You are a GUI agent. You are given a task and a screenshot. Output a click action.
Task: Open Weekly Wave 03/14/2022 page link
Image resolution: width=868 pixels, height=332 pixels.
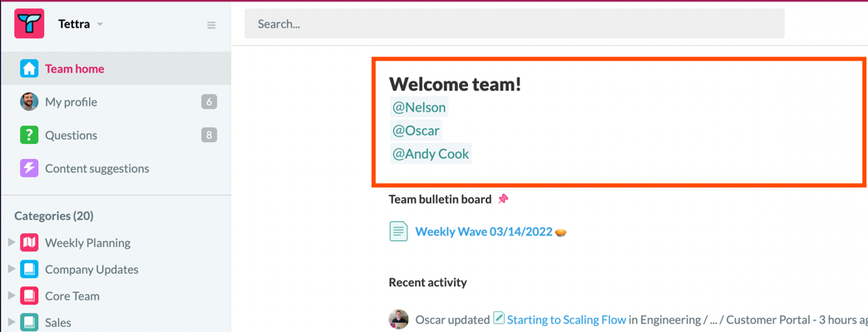[x=484, y=231]
